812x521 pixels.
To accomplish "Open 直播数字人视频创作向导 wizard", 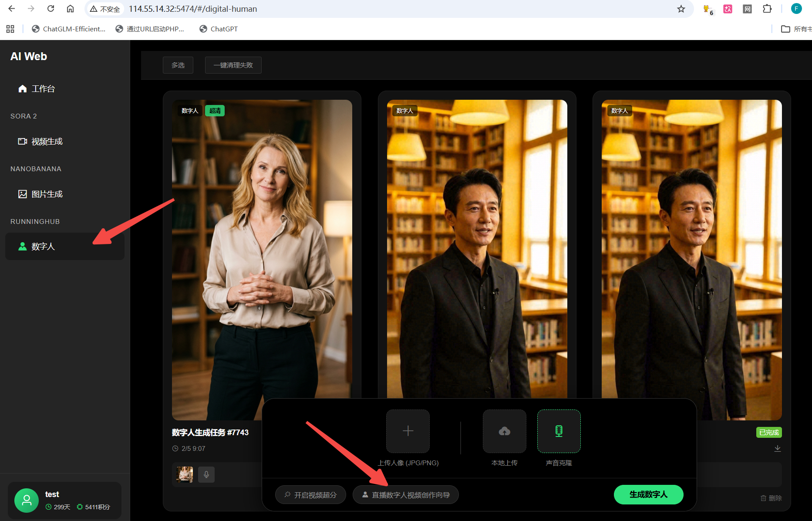I will tap(405, 495).
